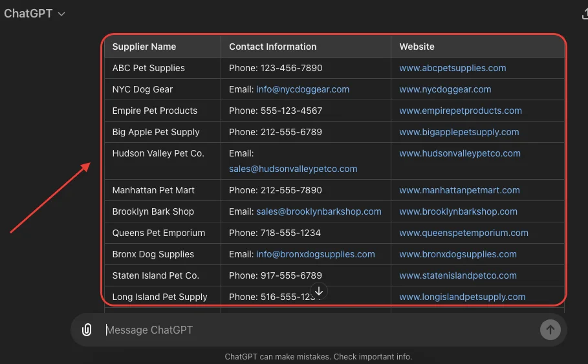Open www.bronxdogsupplies.com website link
This screenshot has width=588, height=364.
[x=458, y=254]
